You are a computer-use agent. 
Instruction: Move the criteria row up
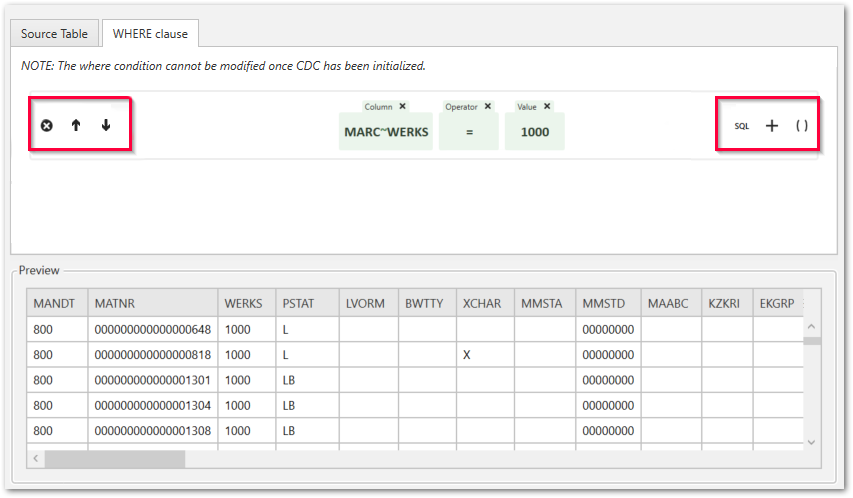[x=76, y=126]
